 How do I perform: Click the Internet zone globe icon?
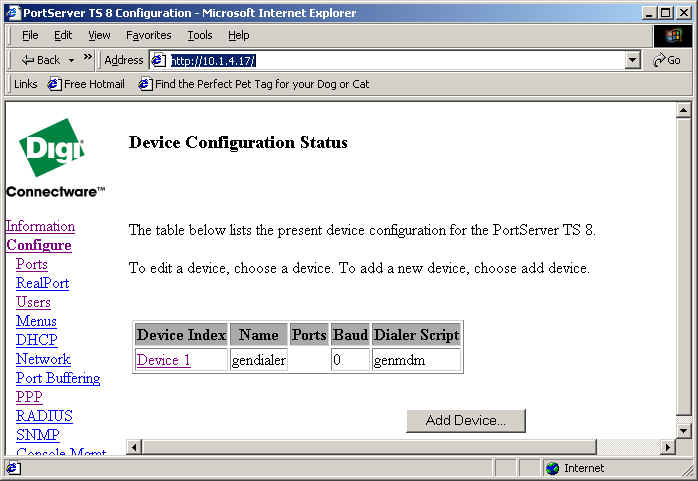(552, 468)
